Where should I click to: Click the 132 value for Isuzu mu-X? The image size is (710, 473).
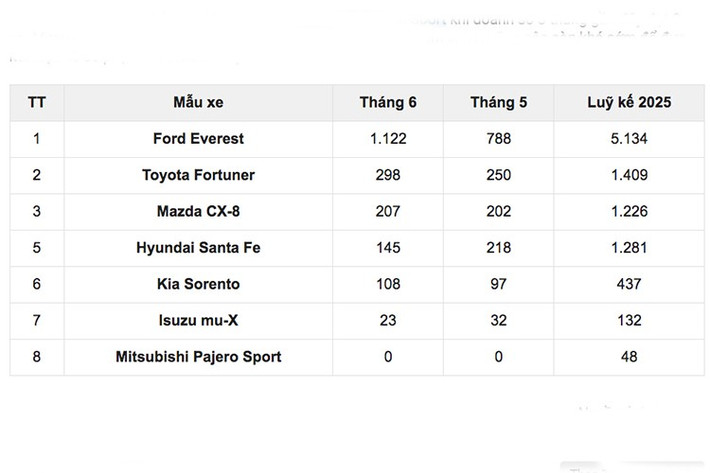coord(628,320)
